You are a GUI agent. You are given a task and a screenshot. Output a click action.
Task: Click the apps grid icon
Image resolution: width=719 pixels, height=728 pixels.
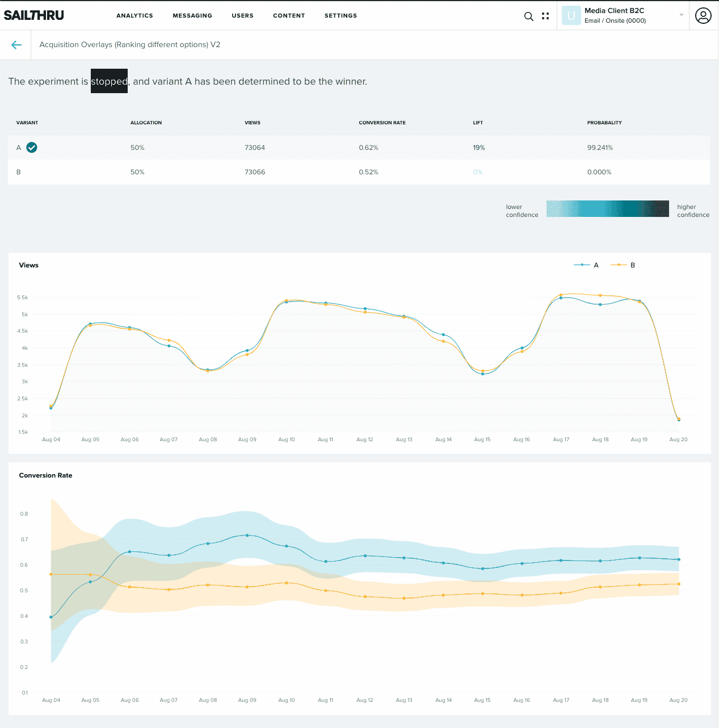pyautogui.click(x=545, y=16)
